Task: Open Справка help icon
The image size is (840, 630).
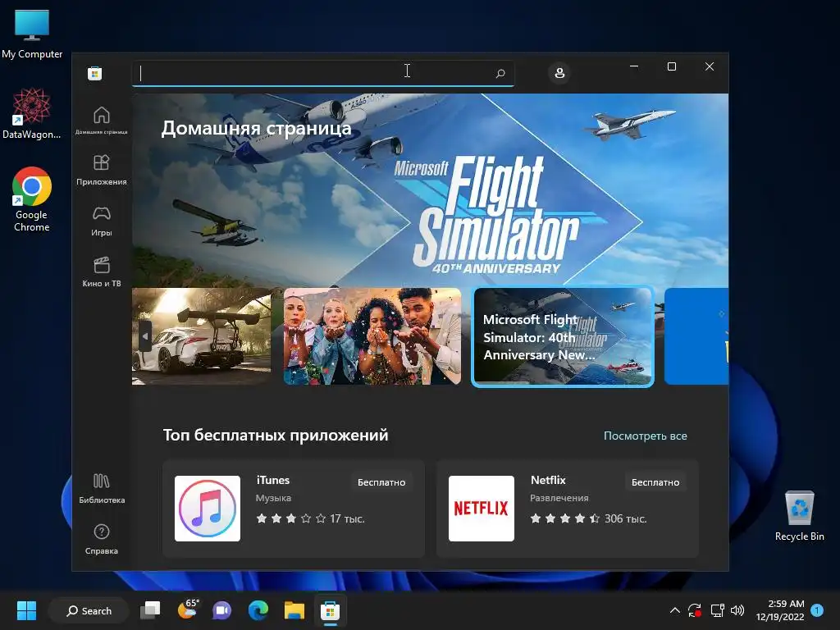Action: (x=101, y=539)
